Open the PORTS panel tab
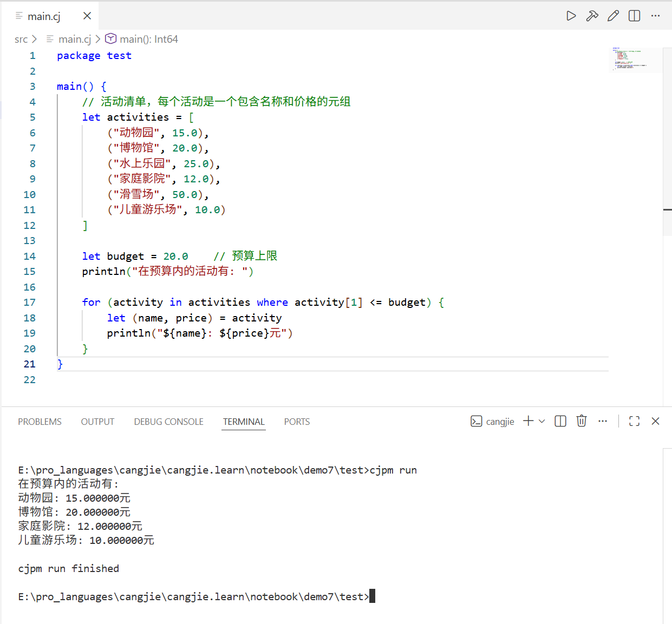The height and width of the screenshot is (624, 672). pos(297,422)
